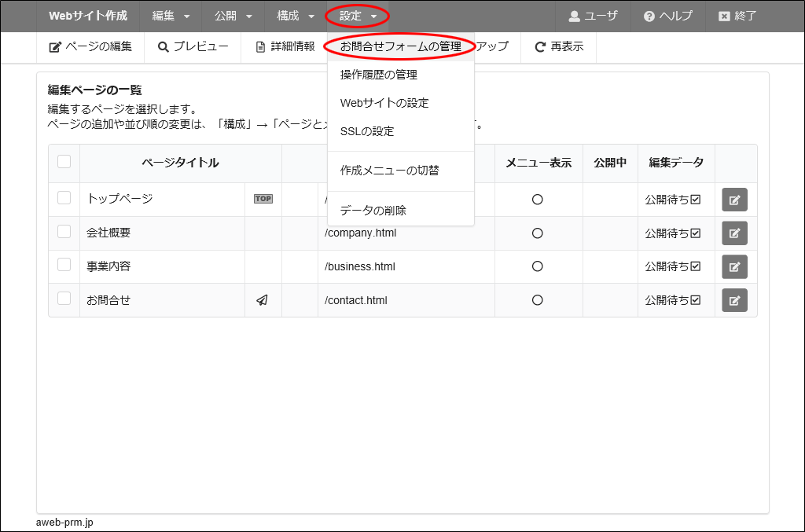Image resolution: width=805 pixels, height=532 pixels.
Task: Select Webサイトの設定 menu item
Action: tap(384, 103)
